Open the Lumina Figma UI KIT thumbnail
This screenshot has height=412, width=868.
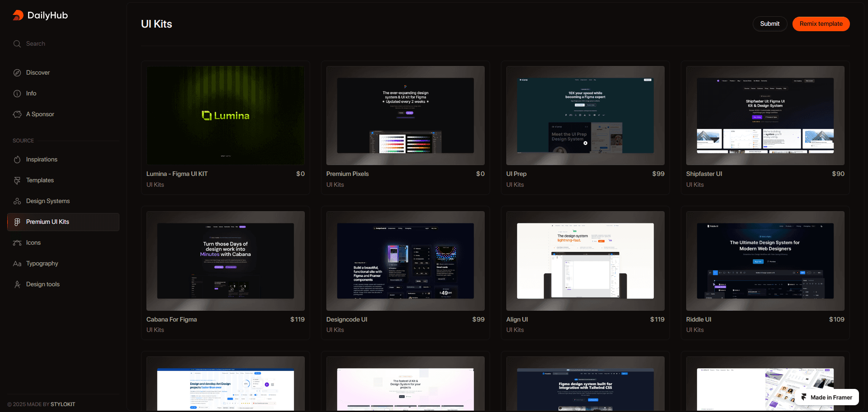click(226, 116)
